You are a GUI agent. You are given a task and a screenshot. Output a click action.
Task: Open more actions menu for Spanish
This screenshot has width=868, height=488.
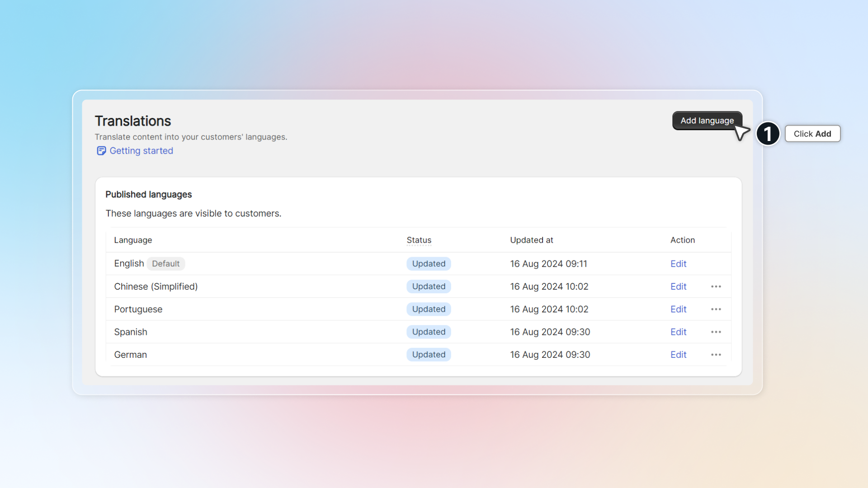[x=716, y=332]
